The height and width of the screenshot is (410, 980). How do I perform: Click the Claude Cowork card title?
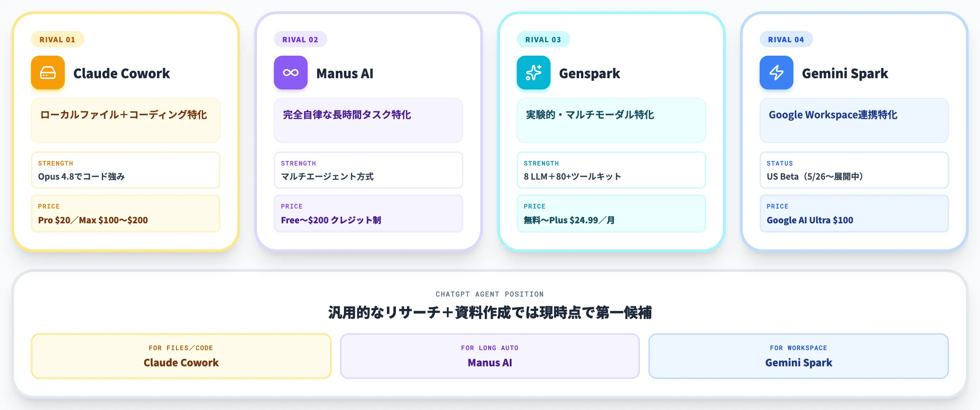pyautogui.click(x=121, y=73)
